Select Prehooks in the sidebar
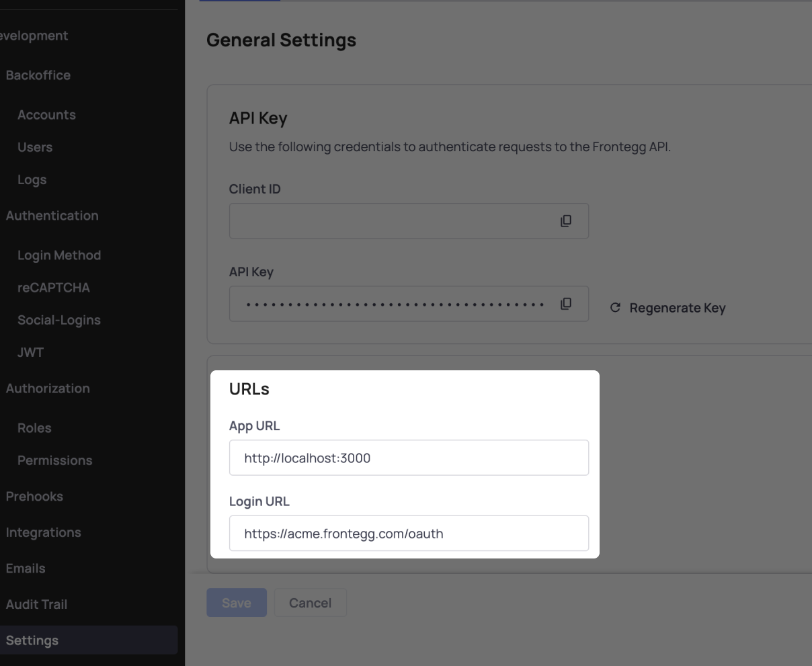The width and height of the screenshot is (812, 666). point(34,497)
